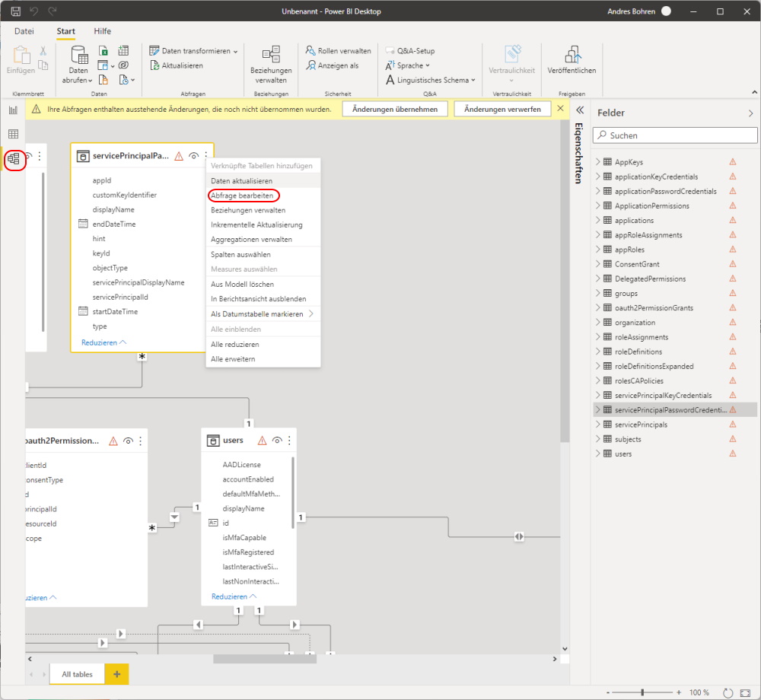Expand applicationKeyCredentials table in Felder
Screen dimensions: 761x700
598,177
